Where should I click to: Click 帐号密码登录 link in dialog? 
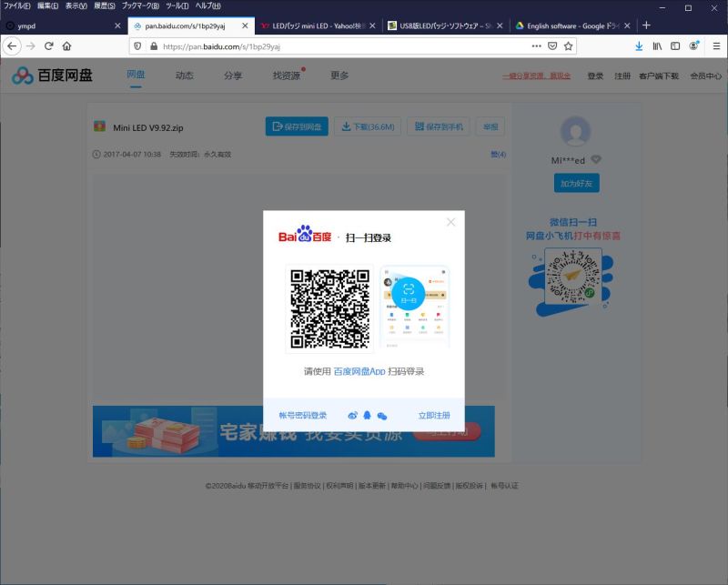pos(302,416)
